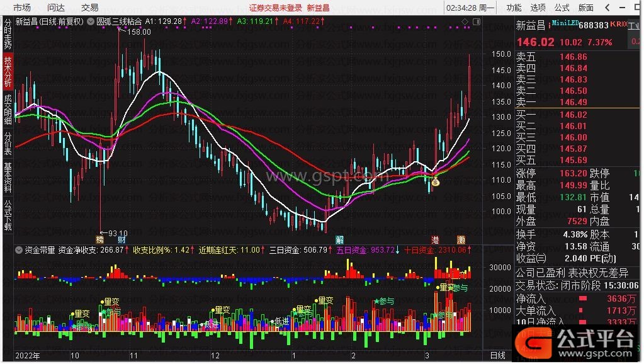Click the 买一 price 146.02
This screenshot has width=644, height=364.
click(x=573, y=115)
